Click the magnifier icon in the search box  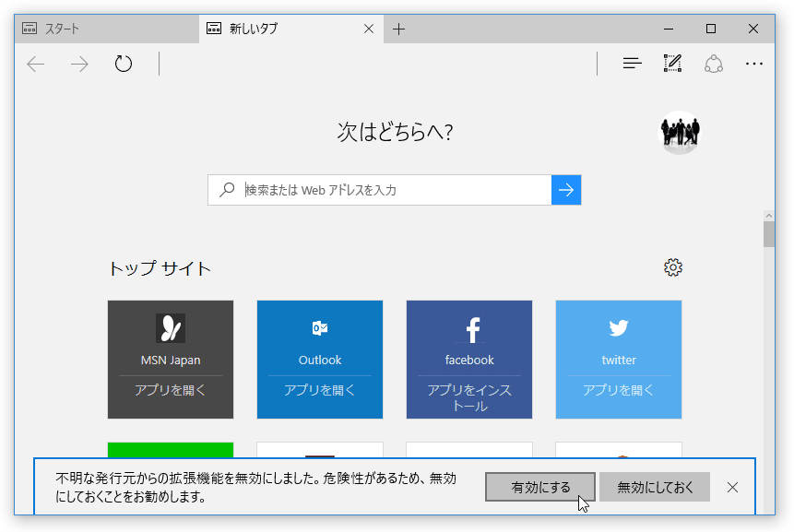(x=227, y=189)
